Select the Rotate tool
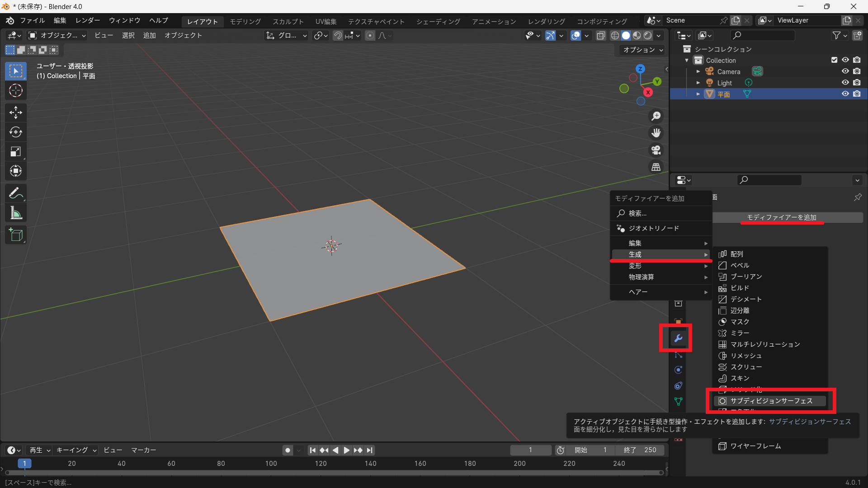 [16, 132]
